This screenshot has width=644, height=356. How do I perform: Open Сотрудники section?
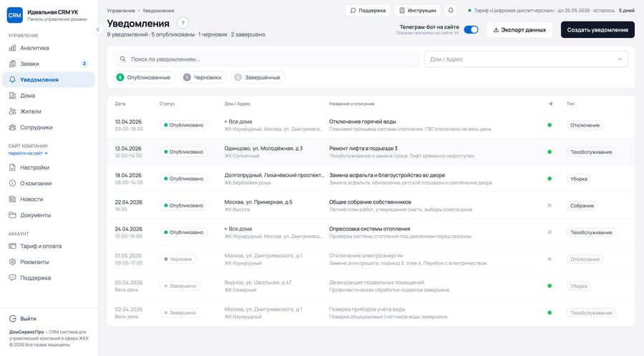pos(49,127)
